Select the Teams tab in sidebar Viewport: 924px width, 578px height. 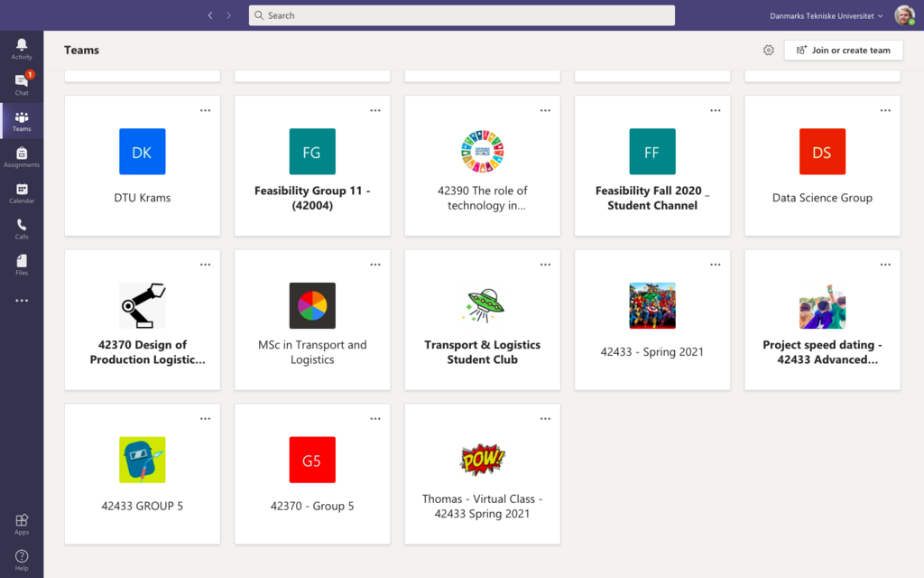point(22,121)
